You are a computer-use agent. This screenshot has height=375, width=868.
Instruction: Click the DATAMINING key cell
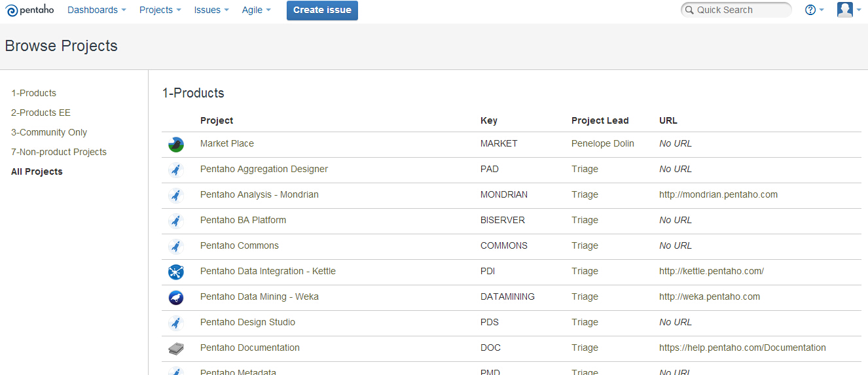507,296
